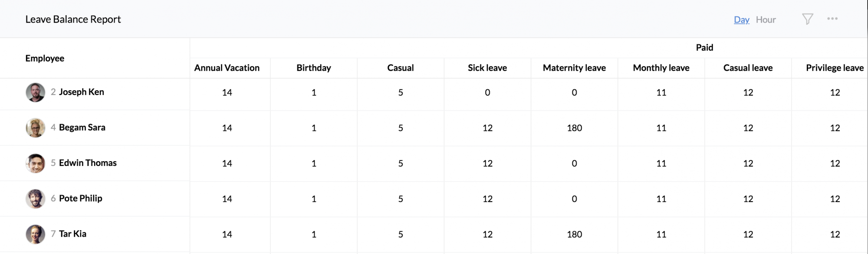The height and width of the screenshot is (254, 868).
Task: Click Begam Sara's profile avatar
Action: tap(35, 128)
